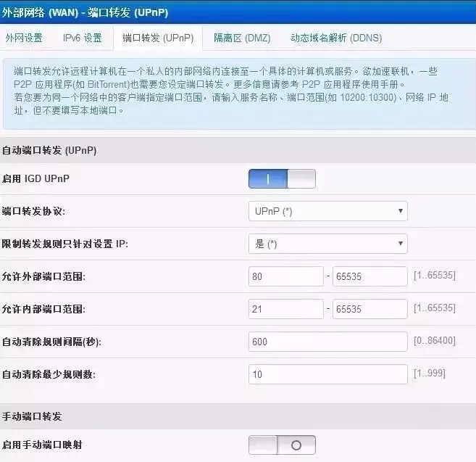The image size is (476, 462).
Task: Open the 端口转发协议 dropdown
Action: point(328,211)
